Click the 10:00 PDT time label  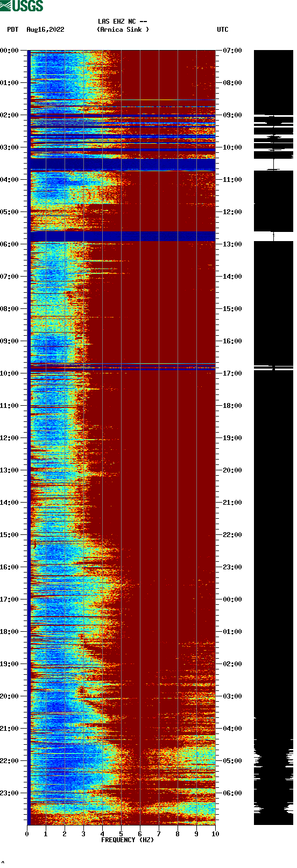pyautogui.click(x=10, y=373)
